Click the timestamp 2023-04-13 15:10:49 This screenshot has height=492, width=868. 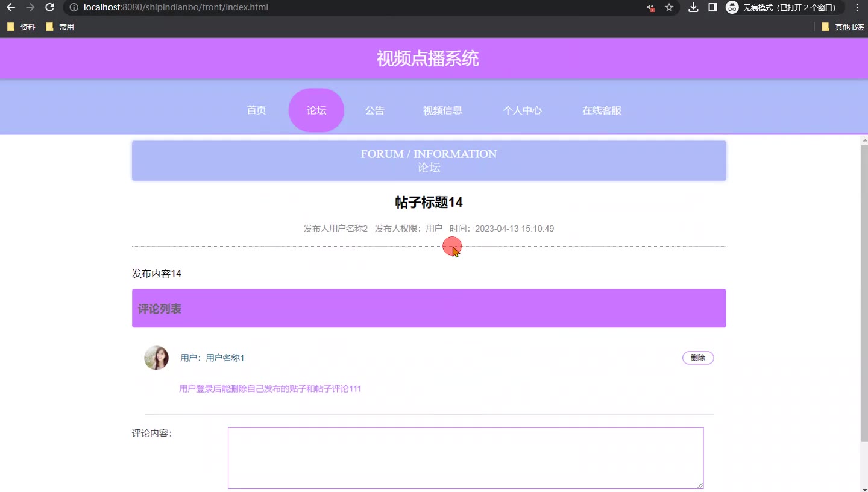click(x=514, y=229)
